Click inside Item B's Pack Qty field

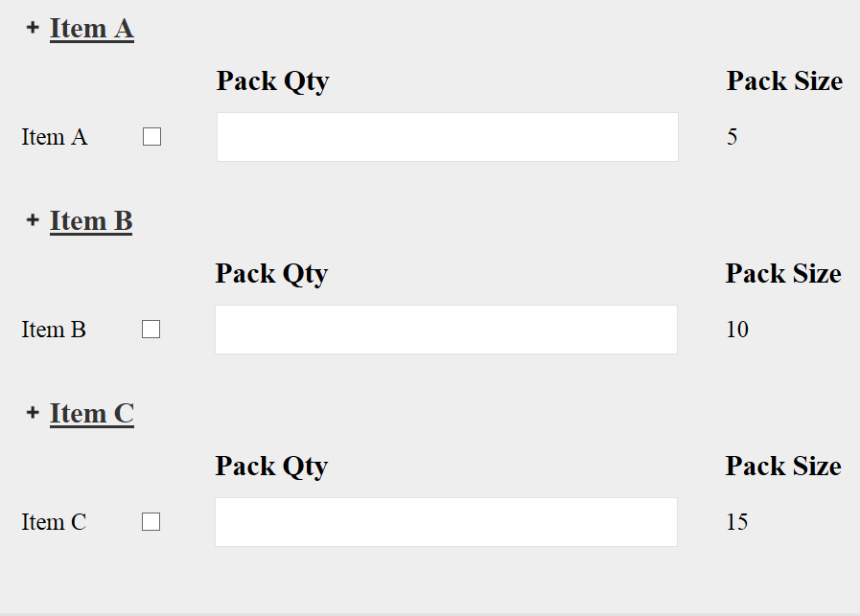pyautogui.click(x=446, y=329)
